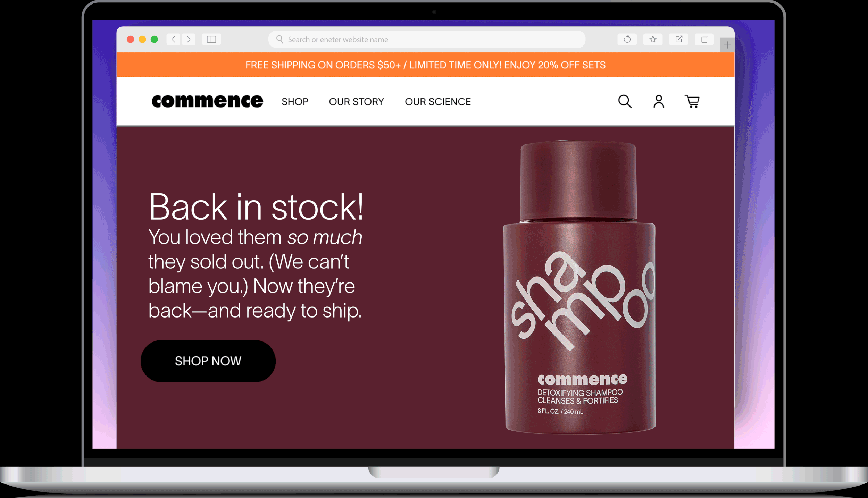
Task: Go forward with the right arrow
Action: 189,39
